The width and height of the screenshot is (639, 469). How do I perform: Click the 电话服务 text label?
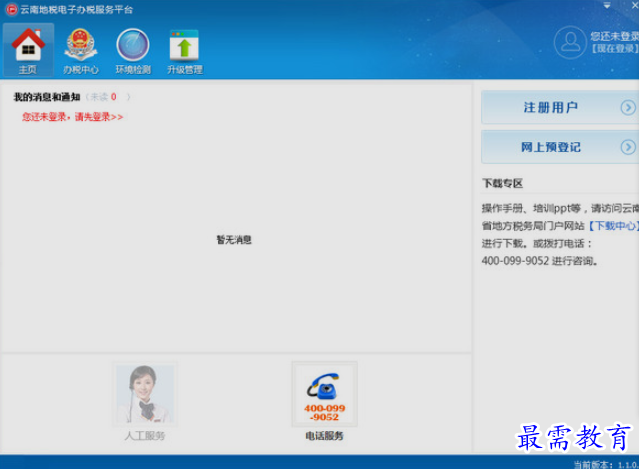click(324, 436)
